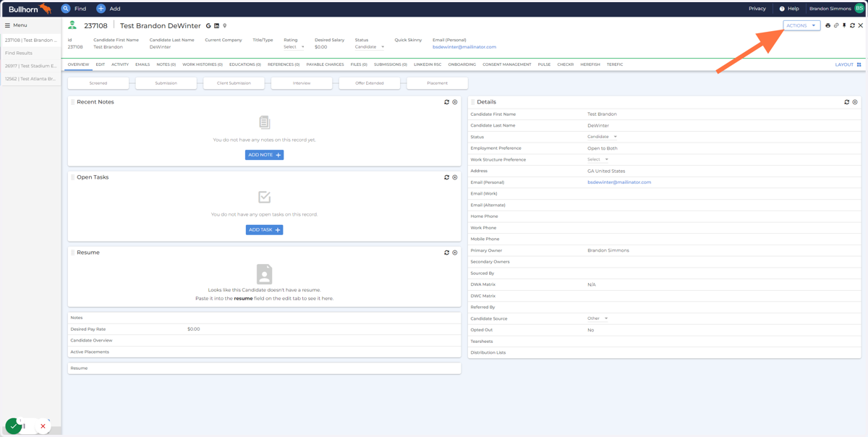Click the Interview stage button

pos(302,83)
